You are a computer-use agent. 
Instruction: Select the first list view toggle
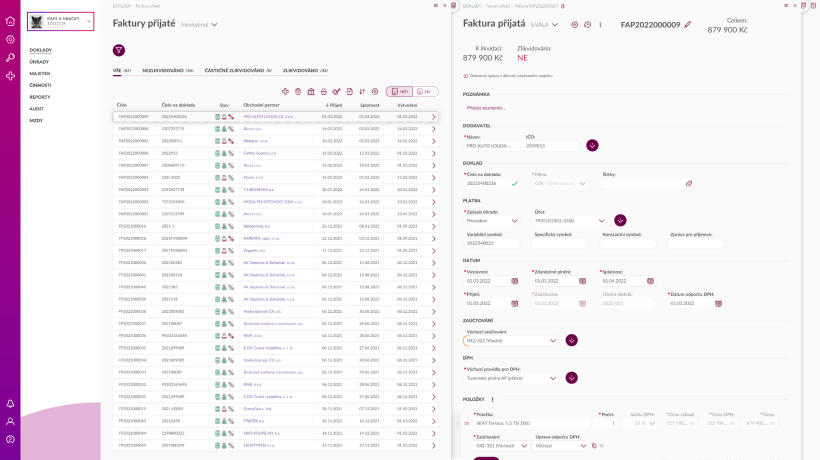click(400, 91)
